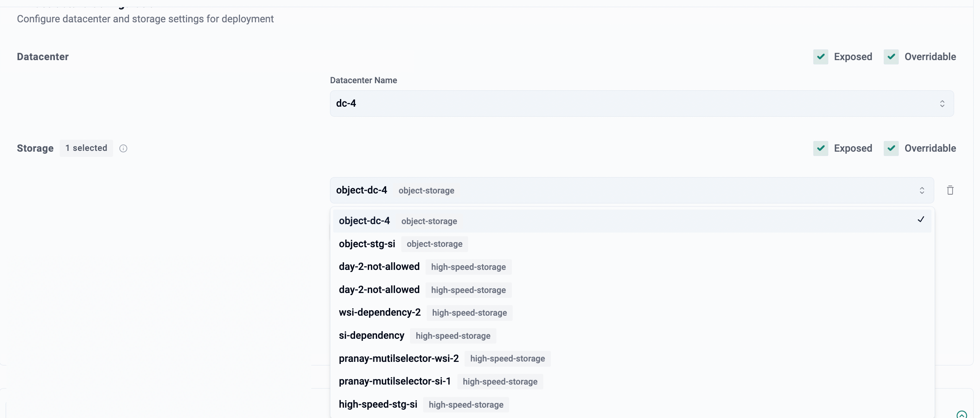Click the Storage info icon

(x=123, y=148)
